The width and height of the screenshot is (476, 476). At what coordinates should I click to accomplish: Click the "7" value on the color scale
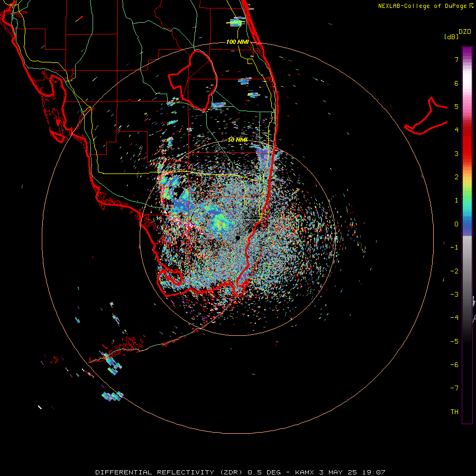tap(456, 59)
